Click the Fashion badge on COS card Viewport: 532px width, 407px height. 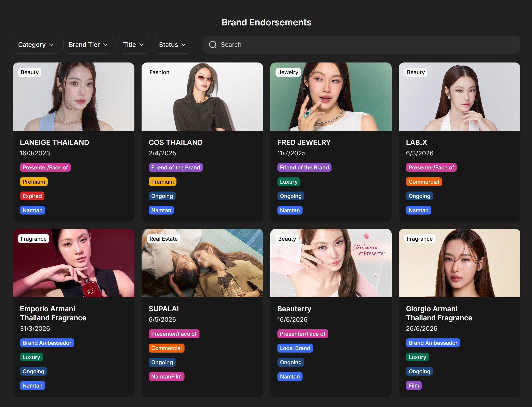(x=159, y=72)
